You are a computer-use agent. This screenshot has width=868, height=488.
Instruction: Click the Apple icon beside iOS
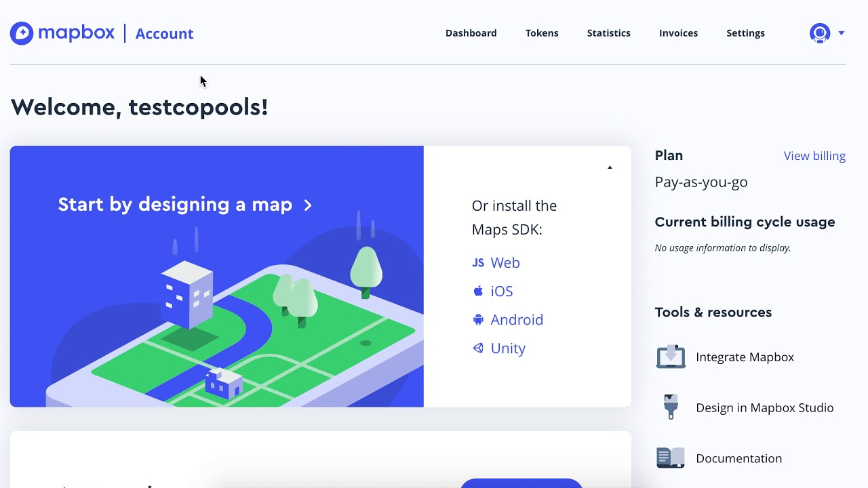(x=478, y=291)
